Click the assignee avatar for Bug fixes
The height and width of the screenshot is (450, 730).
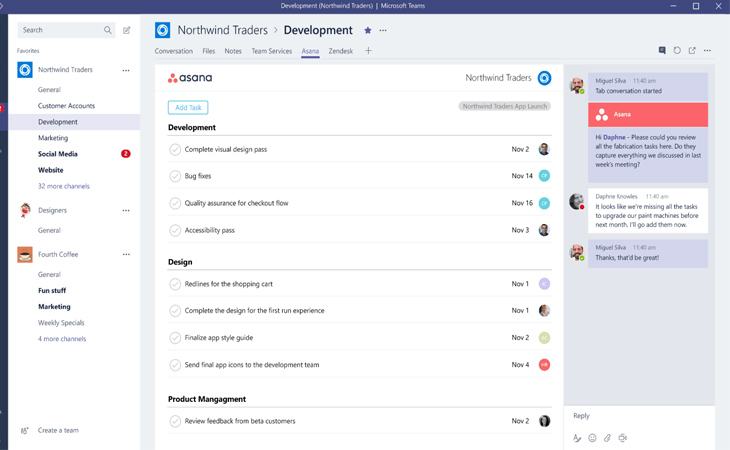[x=544, y=176]
